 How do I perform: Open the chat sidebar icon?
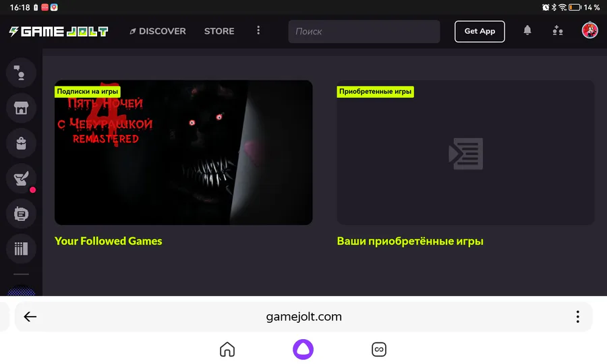tap(21, 73)
